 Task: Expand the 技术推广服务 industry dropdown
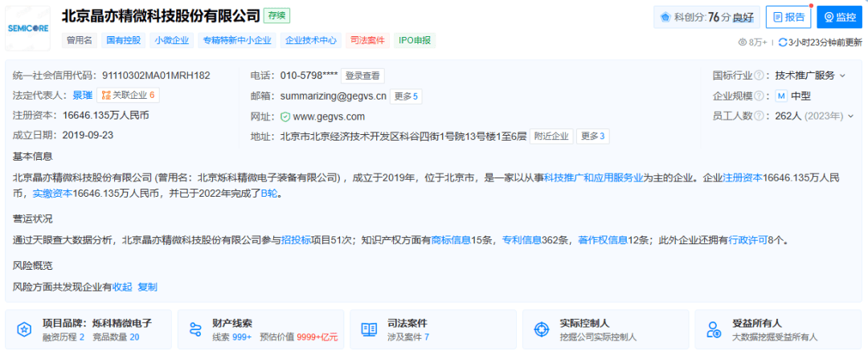point(842,75)
